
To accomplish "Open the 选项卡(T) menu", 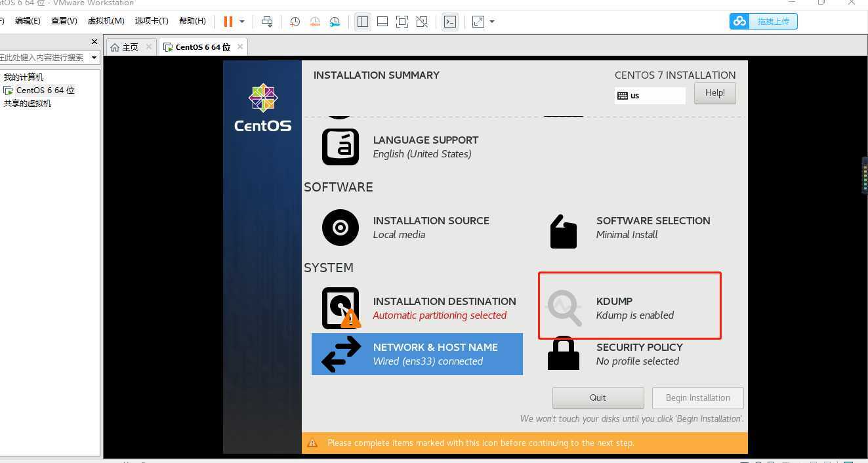I will click(x=152, y=21).
